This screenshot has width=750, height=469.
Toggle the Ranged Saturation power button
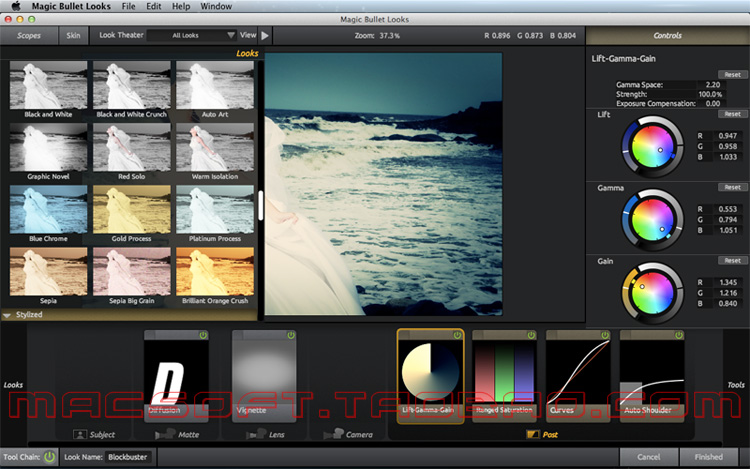coord(531,335)
